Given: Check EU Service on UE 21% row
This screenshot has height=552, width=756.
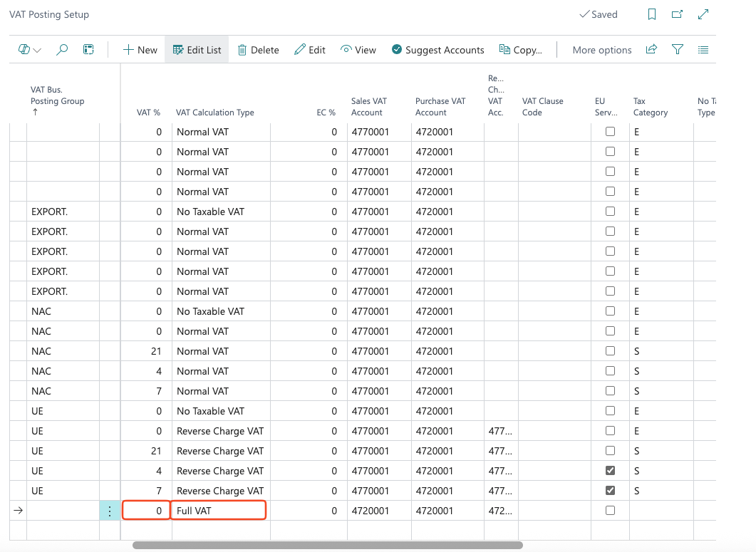Looking at the screenshot, I should click(x=610, y=450).
